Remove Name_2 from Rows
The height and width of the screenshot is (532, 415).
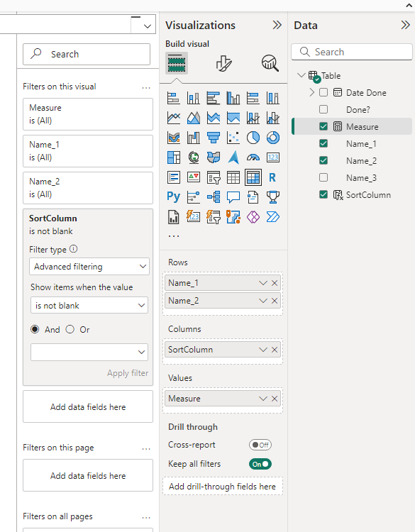pyautogui.click(x=275, y=301)
